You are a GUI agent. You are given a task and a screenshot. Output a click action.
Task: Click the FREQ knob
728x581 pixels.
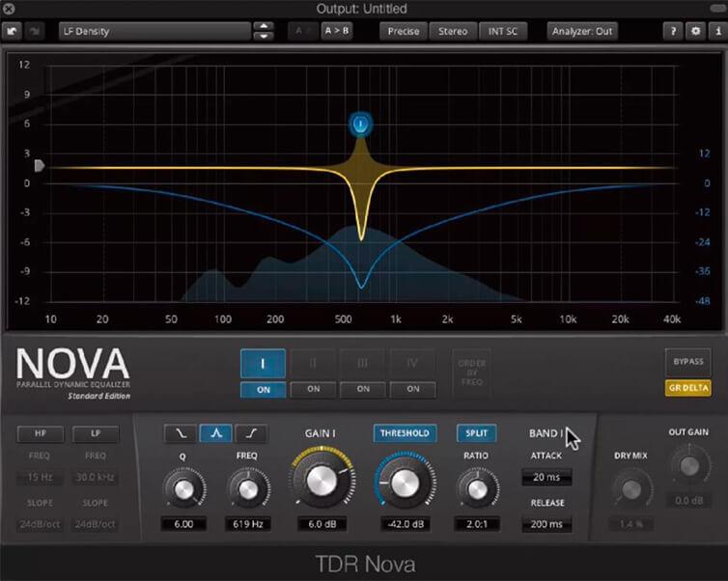click(x=247, y=488)
